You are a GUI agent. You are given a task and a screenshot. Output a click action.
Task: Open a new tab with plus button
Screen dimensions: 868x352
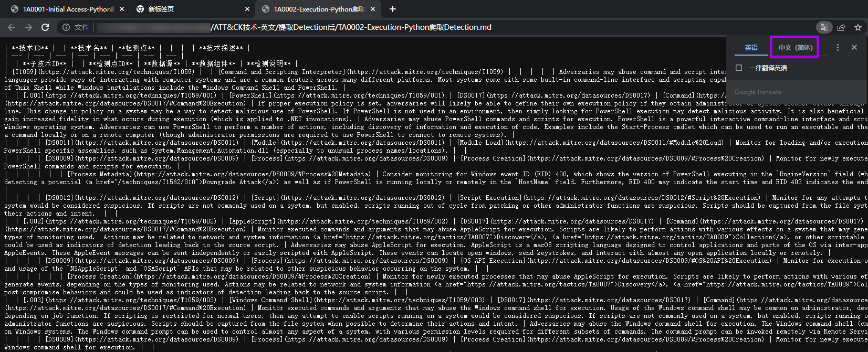[x=393, y=9]
